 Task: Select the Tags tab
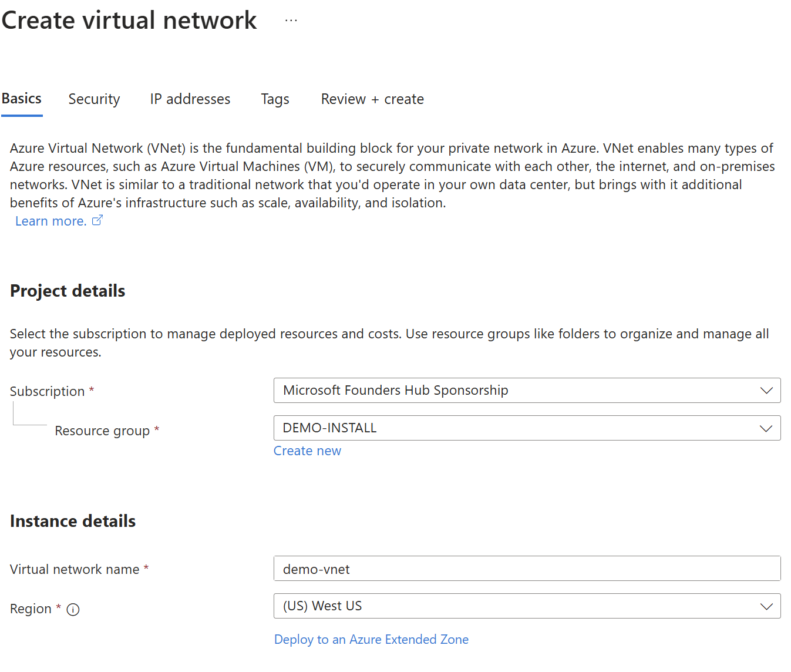click(x=275, y=99)
